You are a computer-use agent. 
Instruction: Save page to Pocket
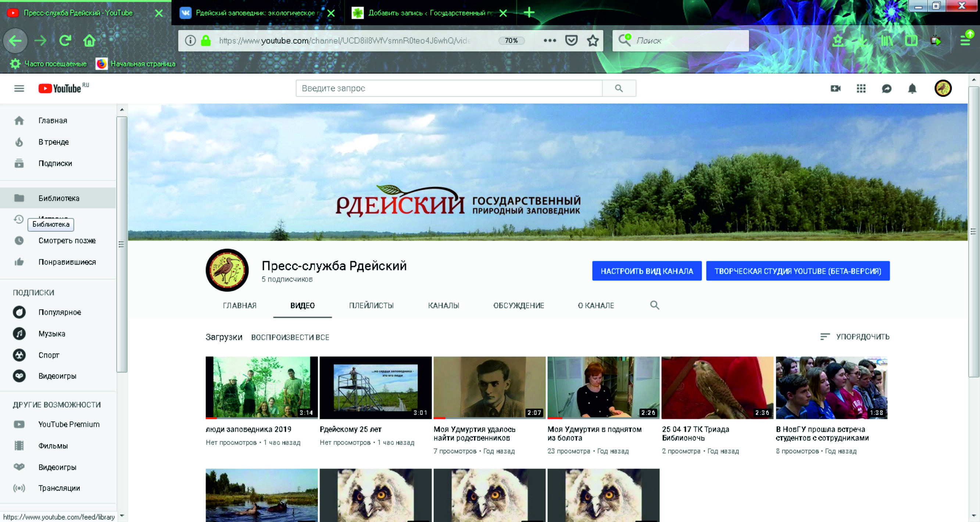571,40
